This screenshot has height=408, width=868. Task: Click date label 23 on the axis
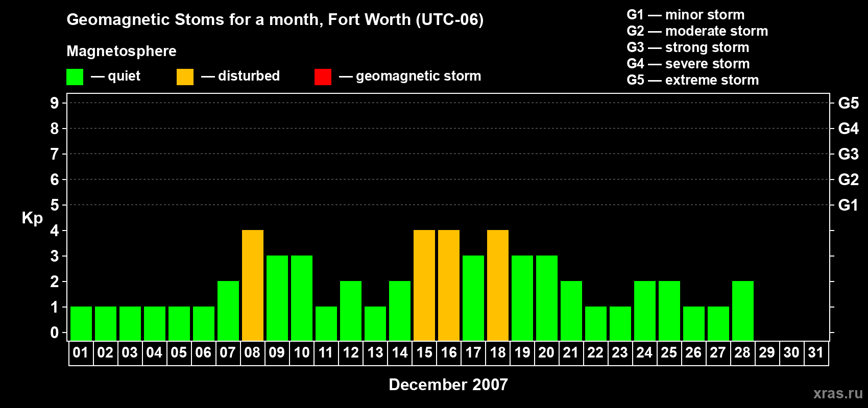[x=620, y=352]
